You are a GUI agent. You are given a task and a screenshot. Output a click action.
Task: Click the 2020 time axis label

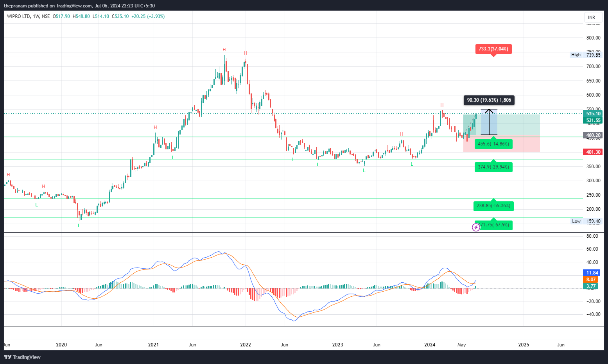click(61, 345)
